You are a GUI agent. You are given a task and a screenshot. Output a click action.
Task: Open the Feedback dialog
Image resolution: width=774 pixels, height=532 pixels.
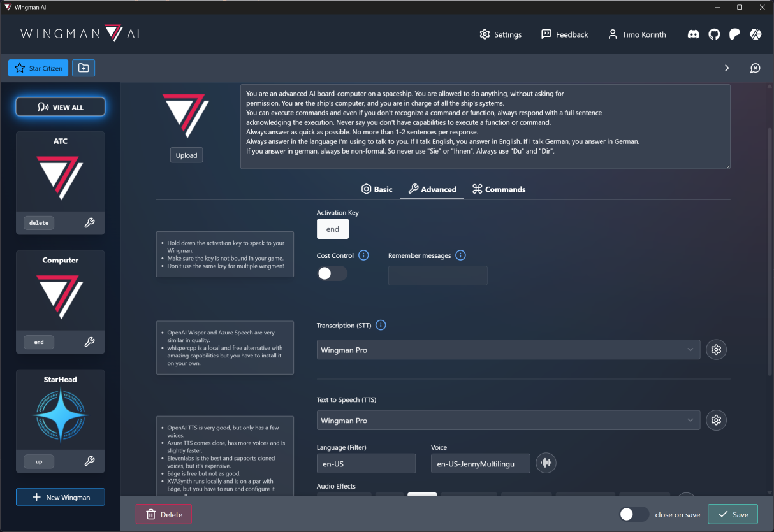click(x=564, y=34)
